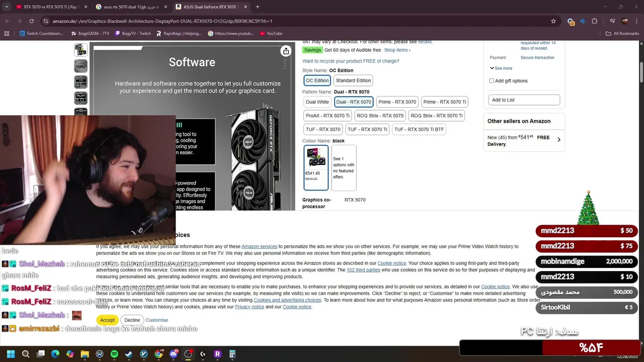Open the Privacy notice link
Viewport: 644px width, 362px height.
point(250,307)
